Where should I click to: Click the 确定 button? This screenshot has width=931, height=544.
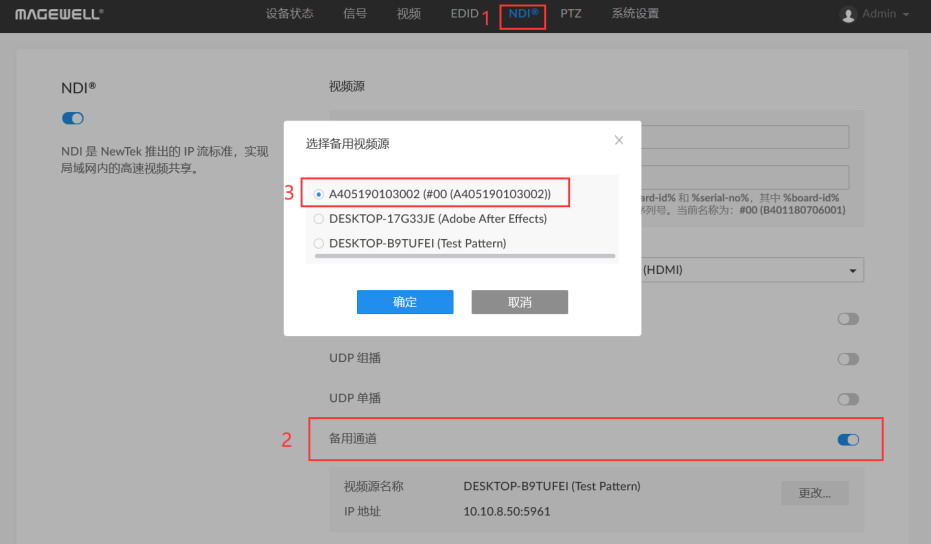[405, 302]
